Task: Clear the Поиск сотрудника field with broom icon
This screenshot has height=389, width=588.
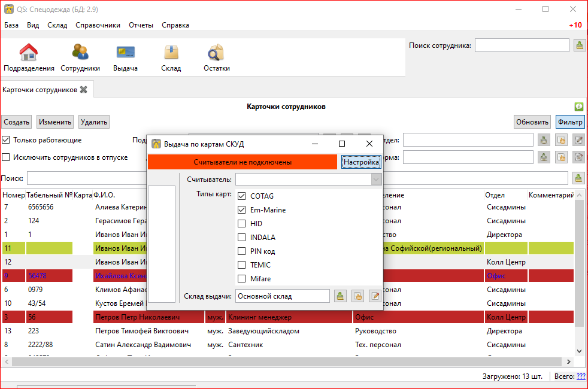Action: [579, 45]
